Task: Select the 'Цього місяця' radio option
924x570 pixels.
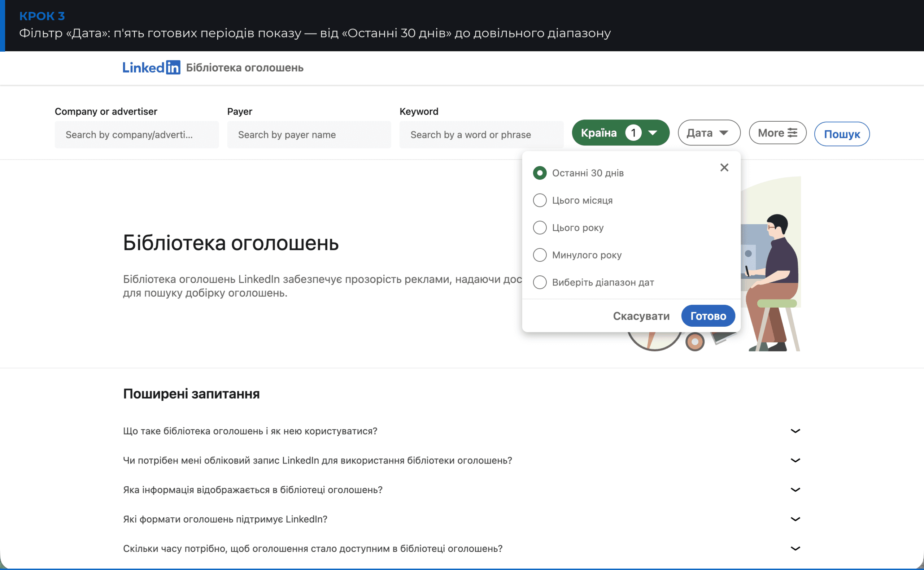Action: [540, 200]
